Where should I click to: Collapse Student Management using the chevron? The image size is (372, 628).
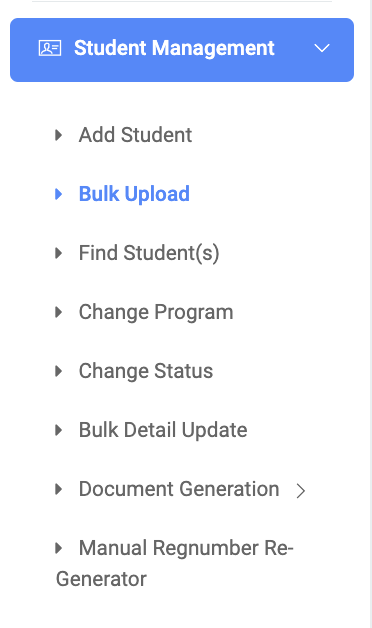point(322,48)
